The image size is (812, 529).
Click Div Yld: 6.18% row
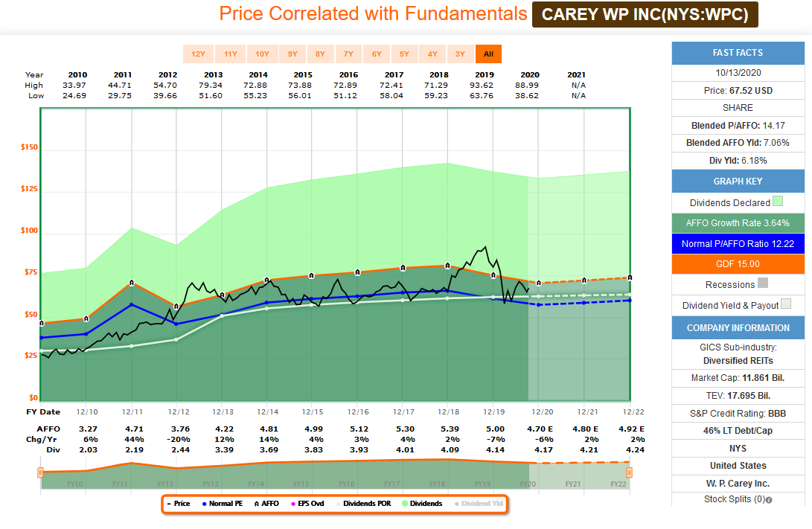738,161
